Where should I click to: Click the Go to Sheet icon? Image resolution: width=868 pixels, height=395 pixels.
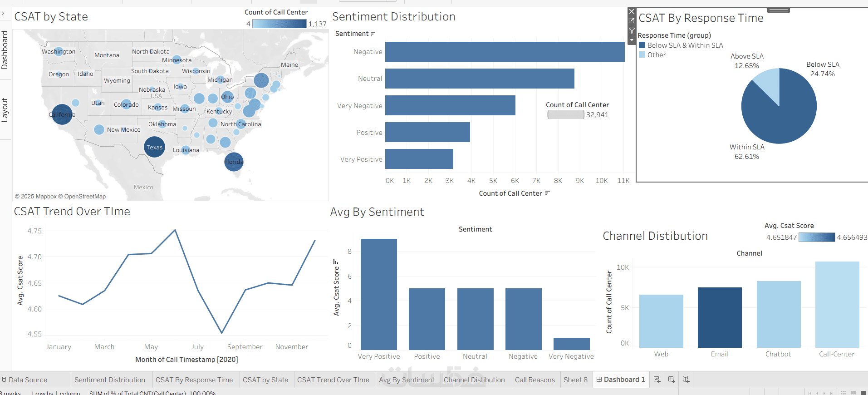(x=632, y=21)
